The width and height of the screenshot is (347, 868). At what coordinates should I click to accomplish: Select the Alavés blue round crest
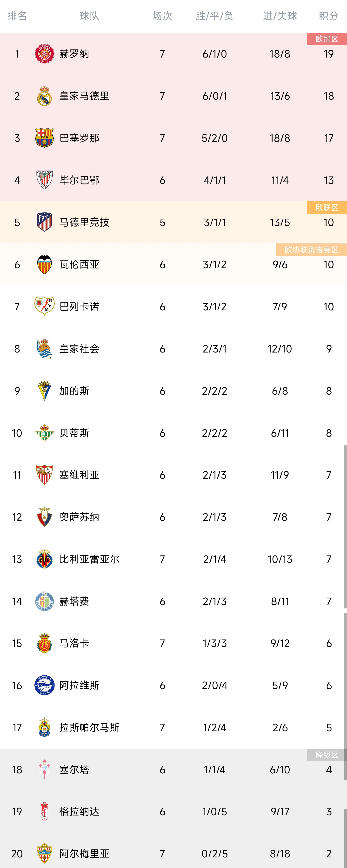pyautogui.click(x=44, y=685)
